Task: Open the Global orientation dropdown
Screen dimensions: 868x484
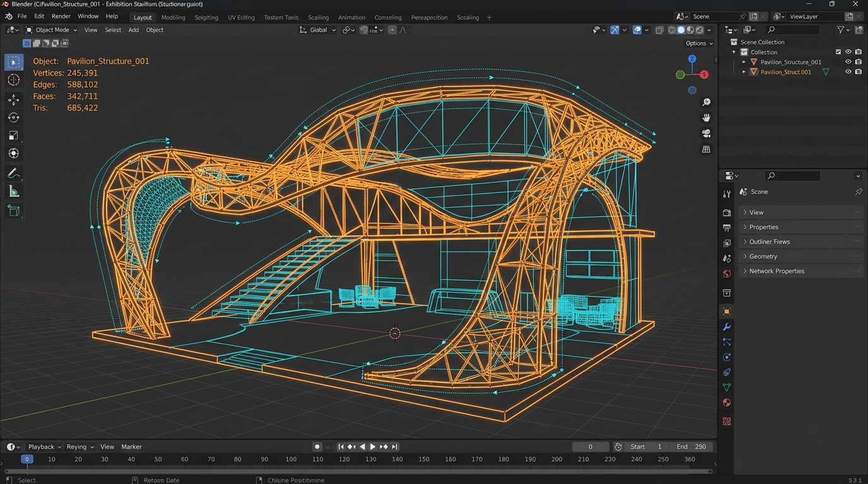Action: click(x=318, y=30)
